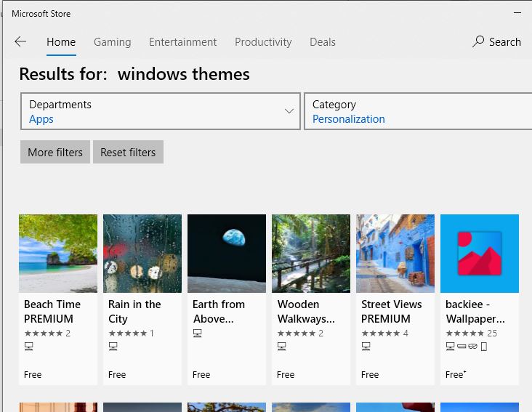Click PC device icon under Beach Time PREMIUM
The width and height of the screenshot is (532, 412).
coord(29,347)
